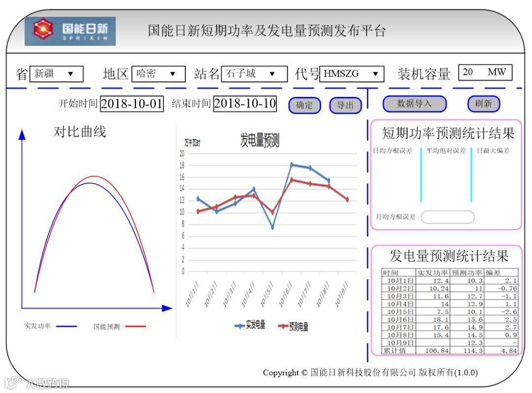Image resolution: width=532 pixels, height=393 pixels.
Task: Select the 10月6日 table row
Action: [x=450, y=320]
